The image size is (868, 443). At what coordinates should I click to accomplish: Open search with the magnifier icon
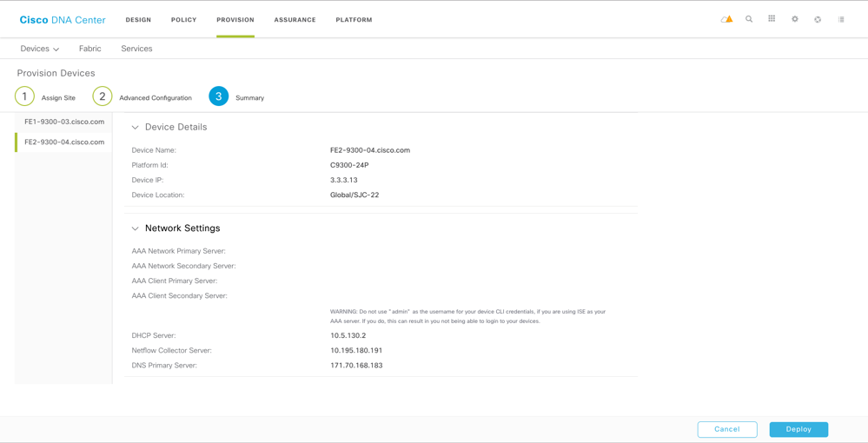pyautogui.click(x=749, y=19)
